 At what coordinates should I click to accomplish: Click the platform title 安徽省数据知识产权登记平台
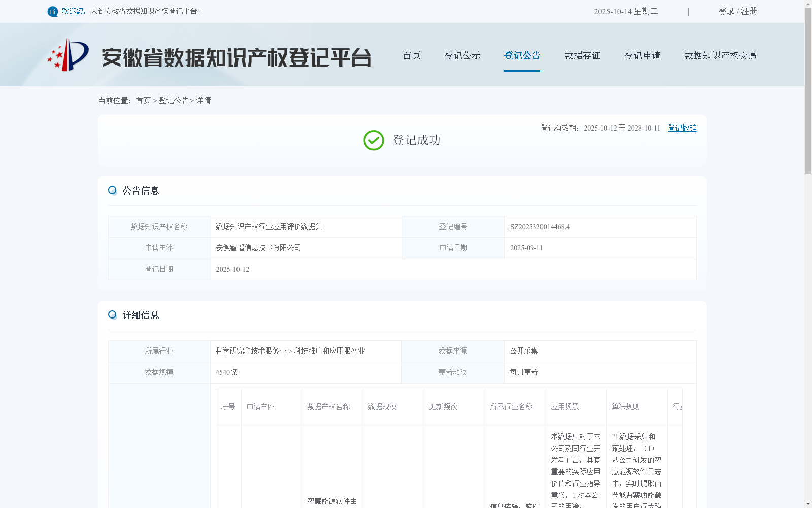pos(236,57)
